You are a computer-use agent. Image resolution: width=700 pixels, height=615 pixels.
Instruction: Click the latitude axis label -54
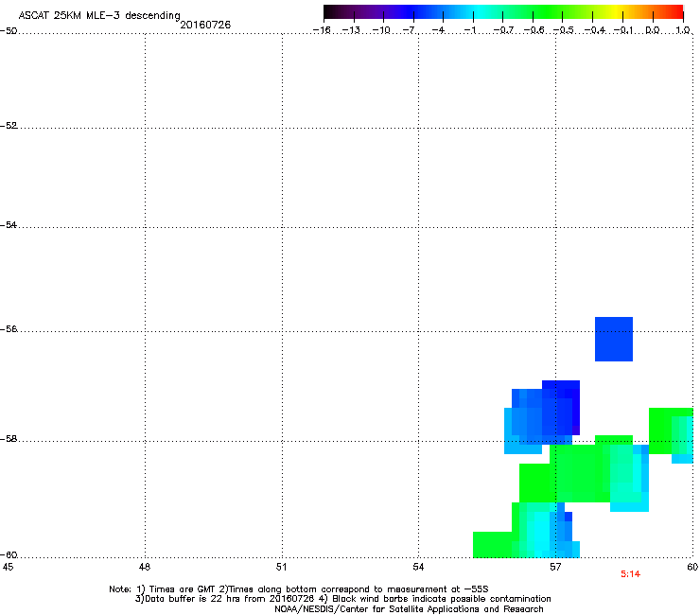(x=9, y=225)
